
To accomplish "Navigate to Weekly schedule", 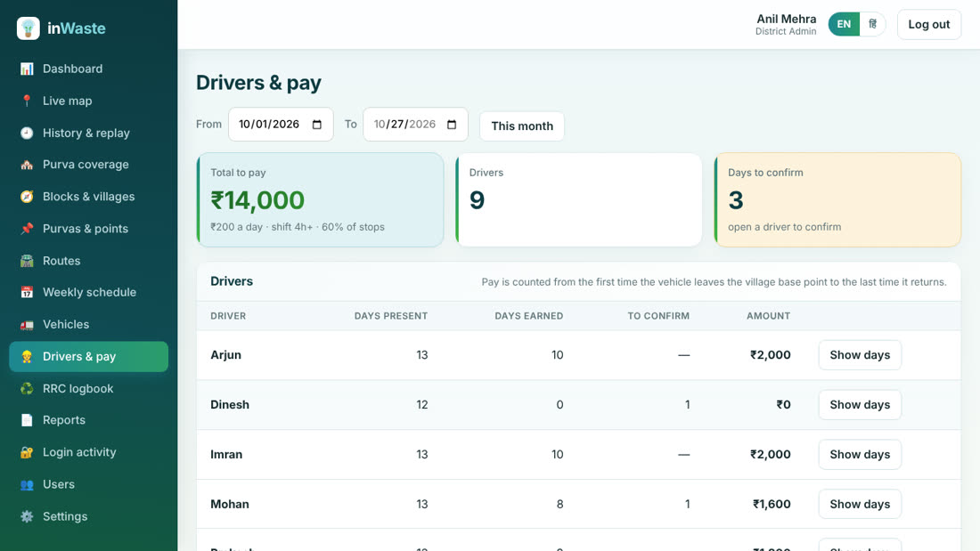I will click(89, 292).
